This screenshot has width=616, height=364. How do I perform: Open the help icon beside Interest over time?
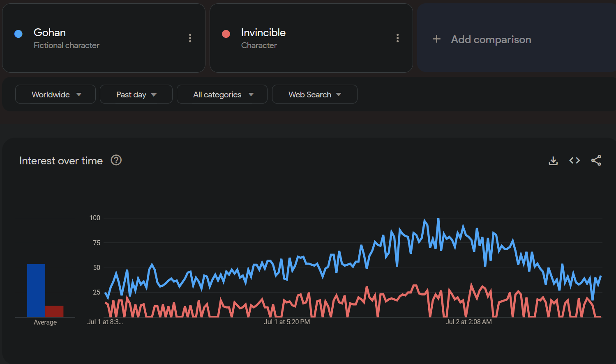(x=116, y=160)
